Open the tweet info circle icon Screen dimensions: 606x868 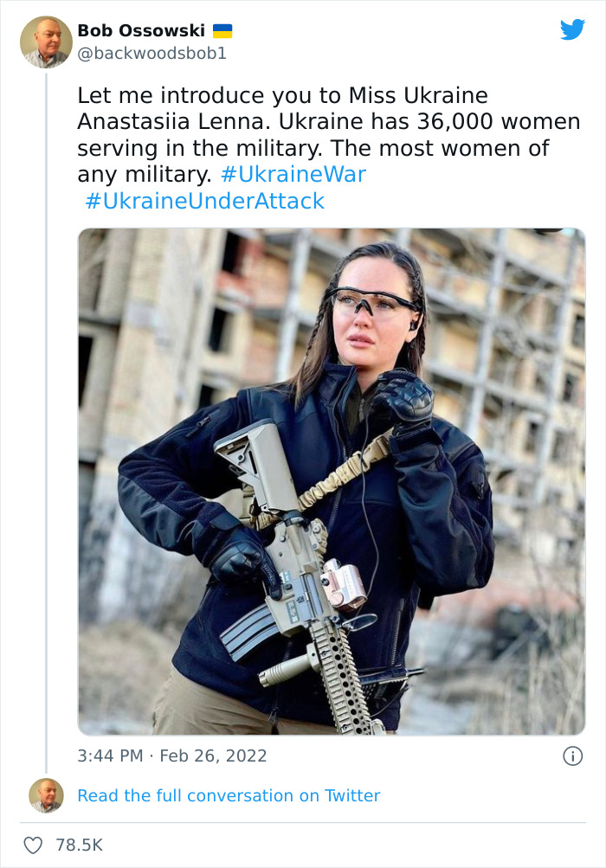click(572, 755)
